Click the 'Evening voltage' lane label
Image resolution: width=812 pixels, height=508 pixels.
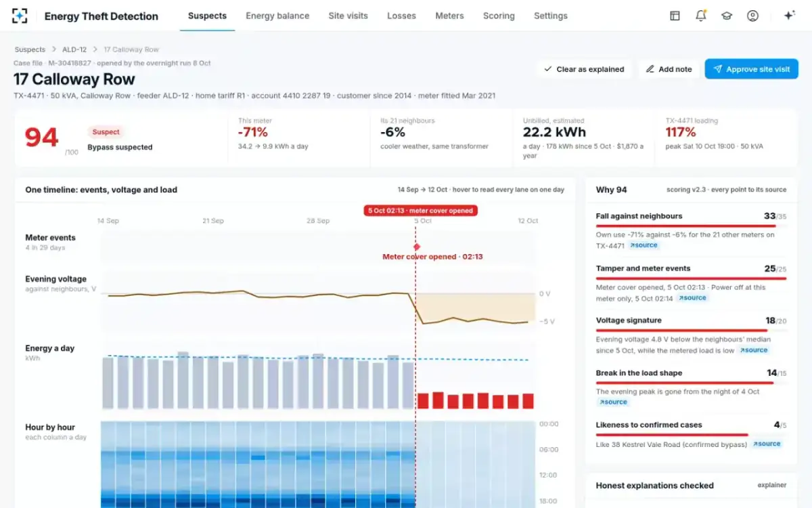pyautogui.click(x=56, y=279)
